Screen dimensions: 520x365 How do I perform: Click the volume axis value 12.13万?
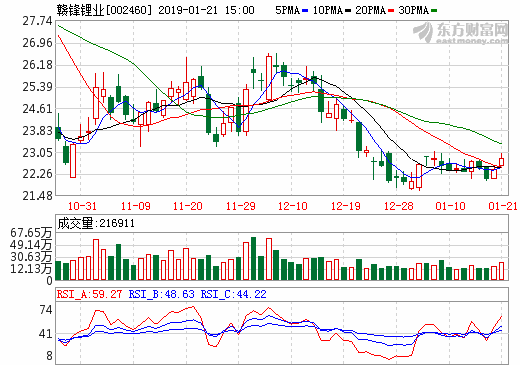(31, 269)
